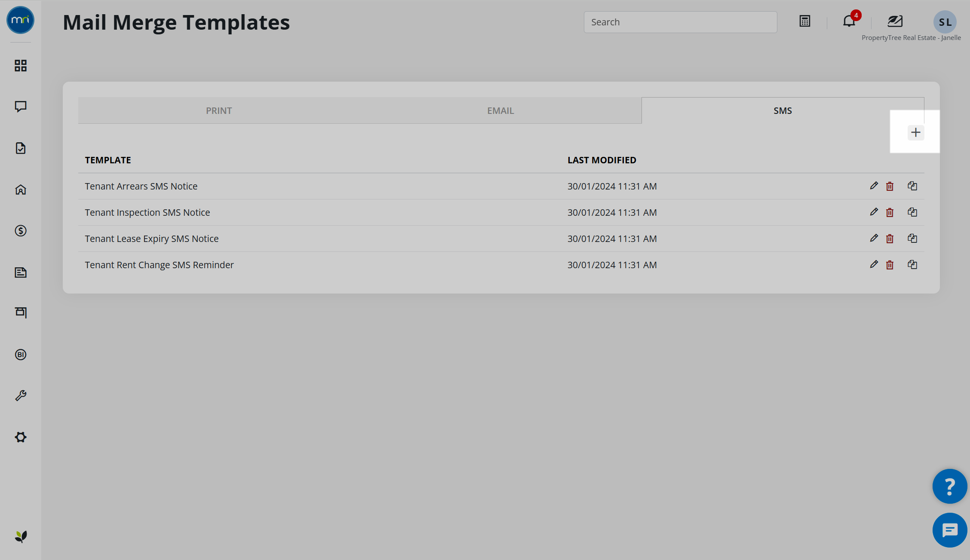Open the wrench maintenance sidebar icon
Viewport: 970px width, 560px height.
pos(21,395)
